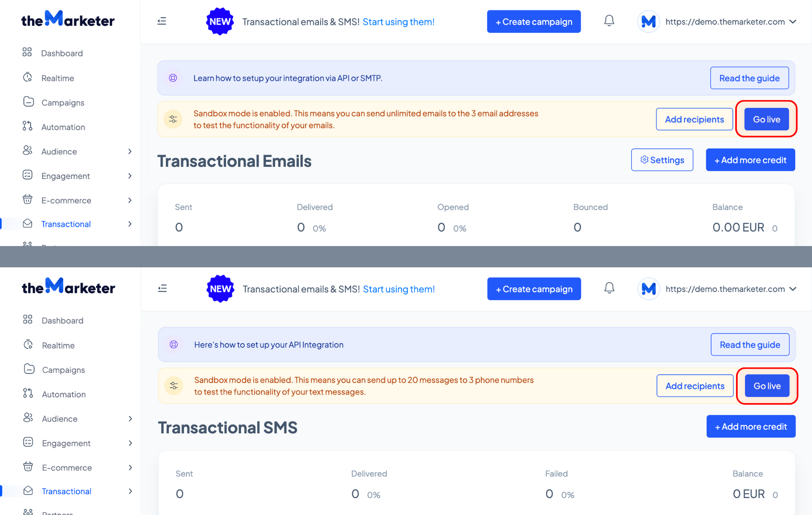The image size is (812, 515).
Task: Select Transactional in the lower sidebar
Action: [67, 491]
